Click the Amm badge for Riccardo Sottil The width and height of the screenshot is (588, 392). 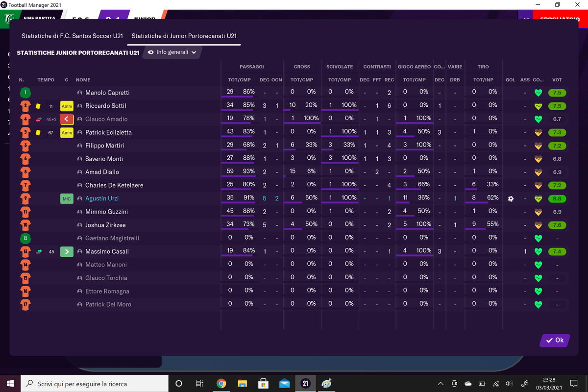pos(67,106)
